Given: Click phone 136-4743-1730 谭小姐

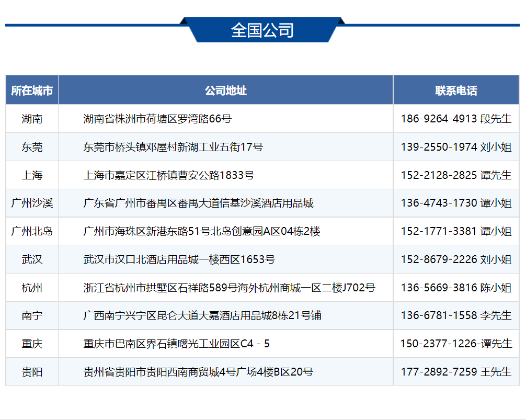Looking at the screenshot, I should (x=456, y=203).
